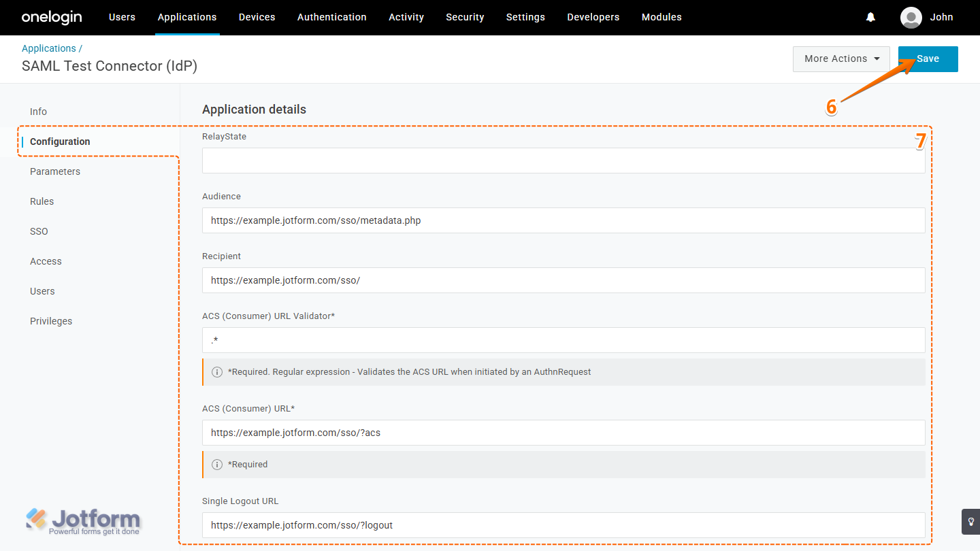Image resolution: width=980 pixels, height=551 pixels.
Task: Click the ACS (Consumer) URL Validator field
Action: (563, 340)
